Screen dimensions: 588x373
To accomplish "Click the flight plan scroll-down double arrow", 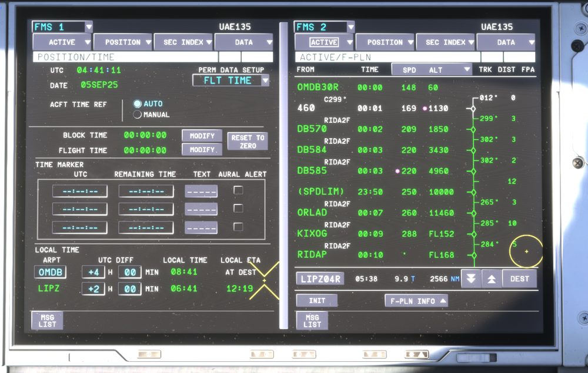I will coord(471,278).
